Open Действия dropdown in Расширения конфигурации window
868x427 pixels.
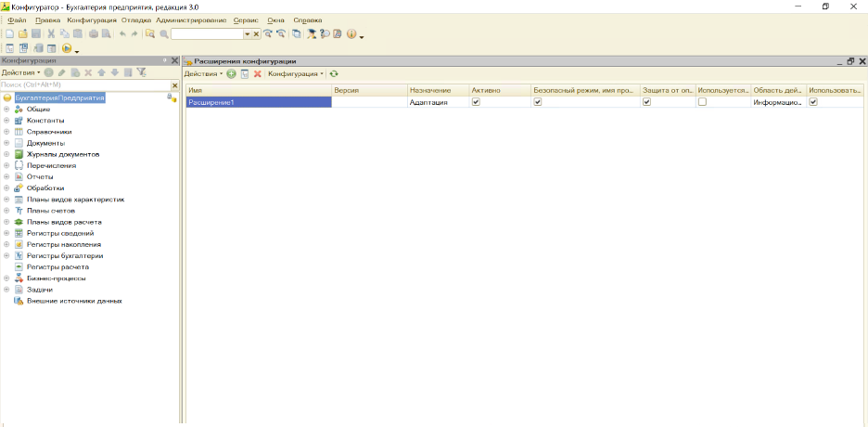click(204, 73)
